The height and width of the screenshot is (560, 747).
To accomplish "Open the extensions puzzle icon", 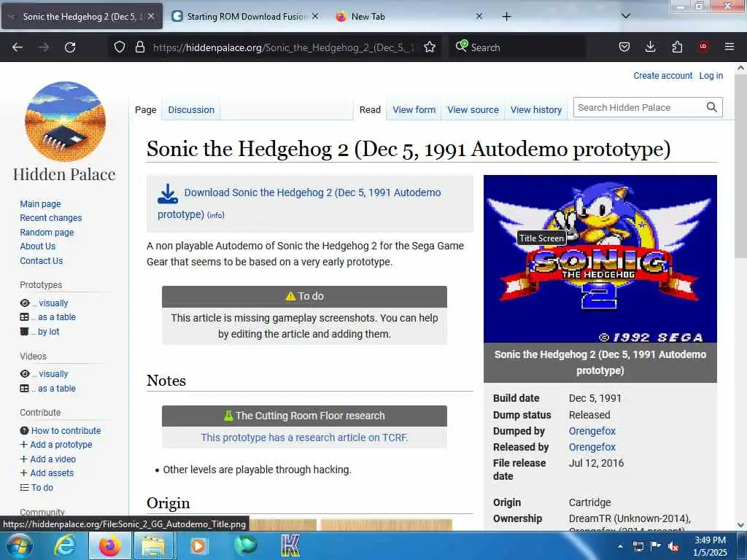I will 677,47.
